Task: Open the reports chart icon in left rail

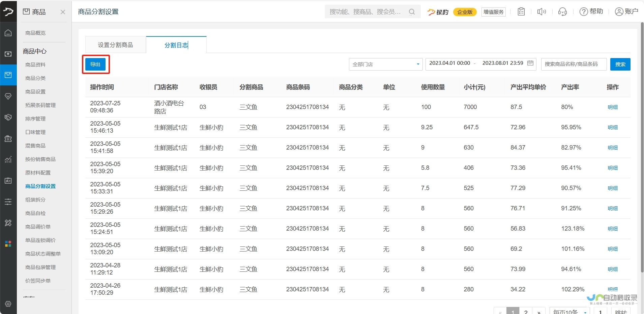Action: point(8,159)
